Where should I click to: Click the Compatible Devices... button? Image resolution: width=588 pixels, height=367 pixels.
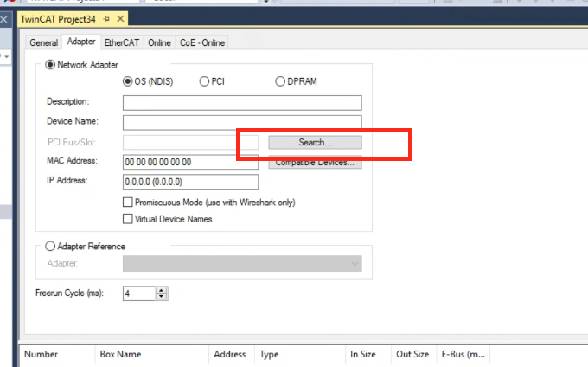[x=315, y=163]
